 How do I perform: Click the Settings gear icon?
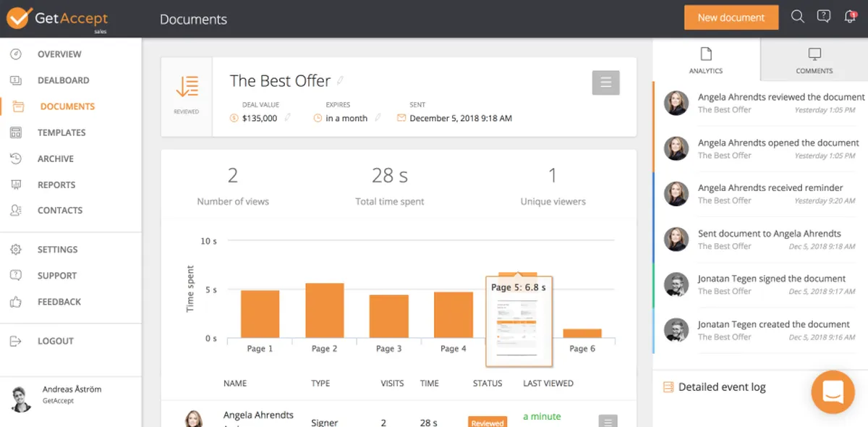pos(16,250)
